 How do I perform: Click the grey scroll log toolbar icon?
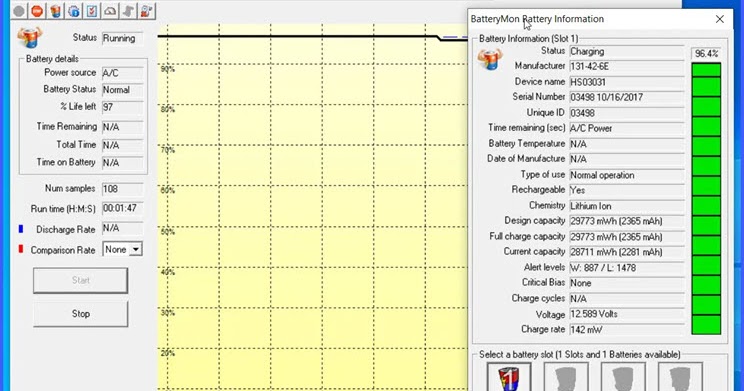pos(128,11)
